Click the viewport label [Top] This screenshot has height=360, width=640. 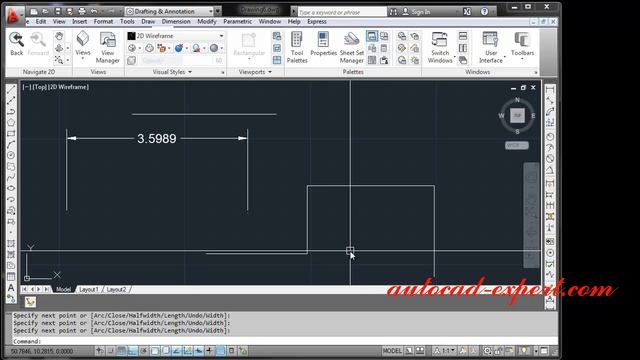(40, 87)
